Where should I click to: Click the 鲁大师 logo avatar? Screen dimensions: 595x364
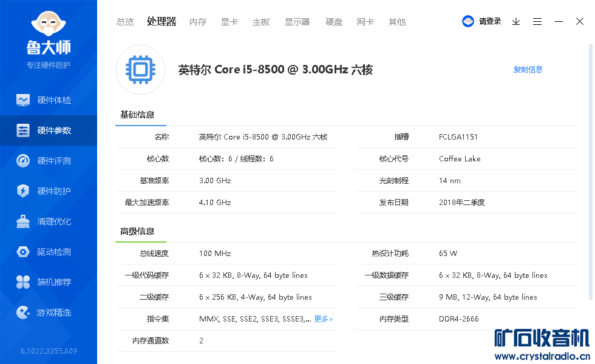[x=49, y=24]
